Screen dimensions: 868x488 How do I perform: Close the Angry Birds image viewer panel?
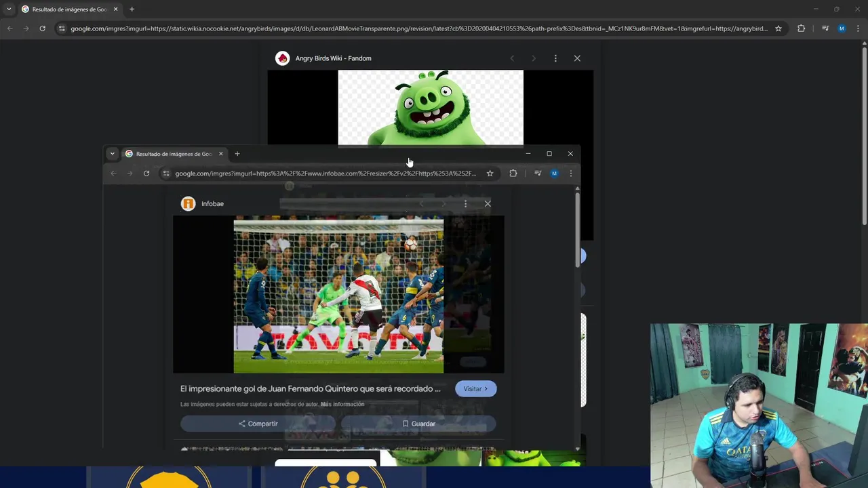point(577,58)
